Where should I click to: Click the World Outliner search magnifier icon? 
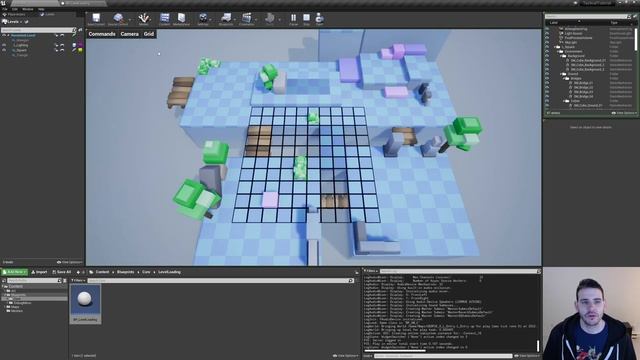pyautogui.click(x=629, y=17)
